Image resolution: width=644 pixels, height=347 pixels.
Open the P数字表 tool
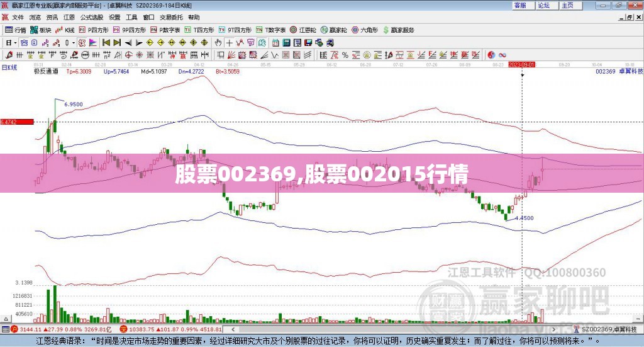coord(165,30)
